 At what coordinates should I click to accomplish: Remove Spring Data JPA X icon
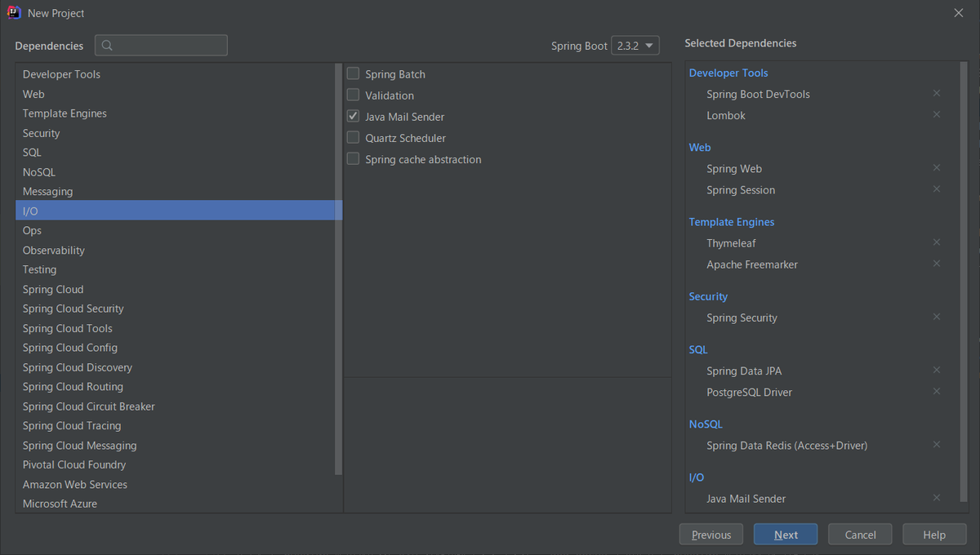click(x=937, y=370)
